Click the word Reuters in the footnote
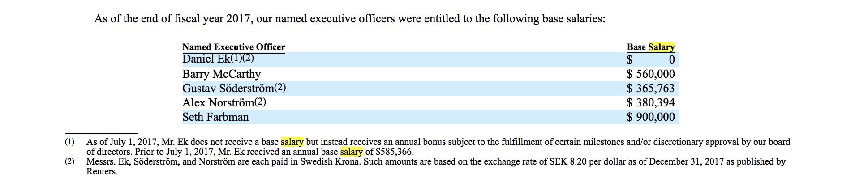The width and height of the screenshot is (868, 195). pos(102,171)
